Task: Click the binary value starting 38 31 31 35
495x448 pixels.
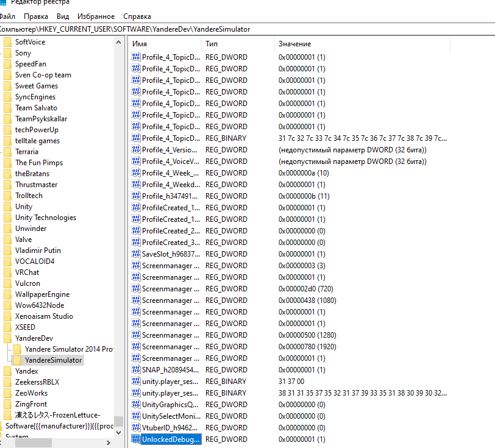Action: [362, 393]
